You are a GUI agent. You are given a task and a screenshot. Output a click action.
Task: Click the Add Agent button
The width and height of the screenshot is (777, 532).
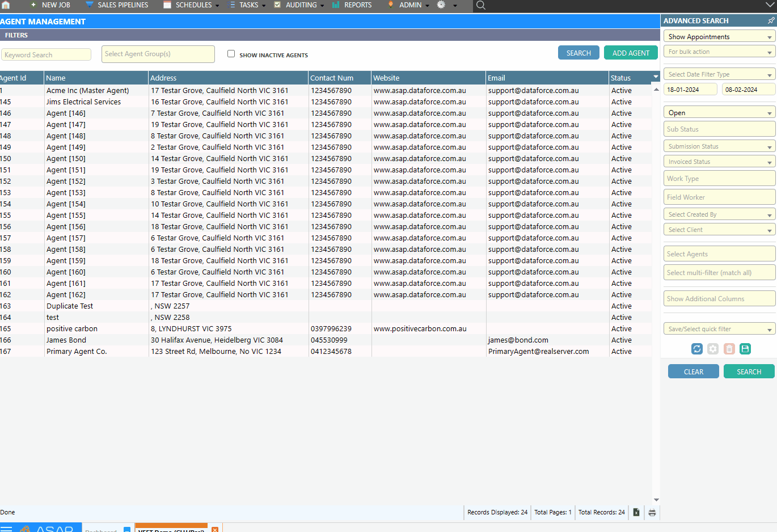[x=631, y=52]
